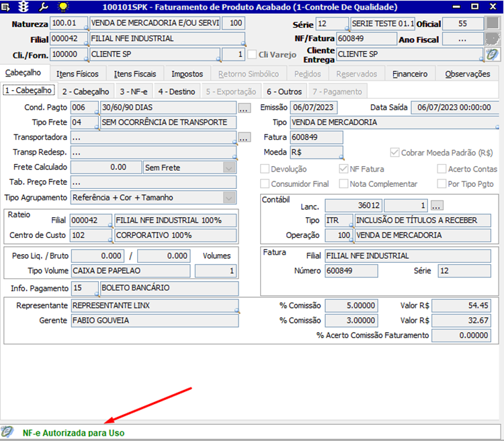Image resolution: width=504 pixels, height=441 pixels.
Task: Click the NF-e icon beside Cliente Entrega
Action: coord(492,54)
